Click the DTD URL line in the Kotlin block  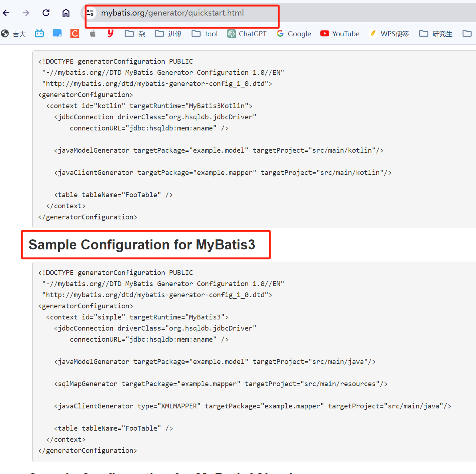[157, 84]
